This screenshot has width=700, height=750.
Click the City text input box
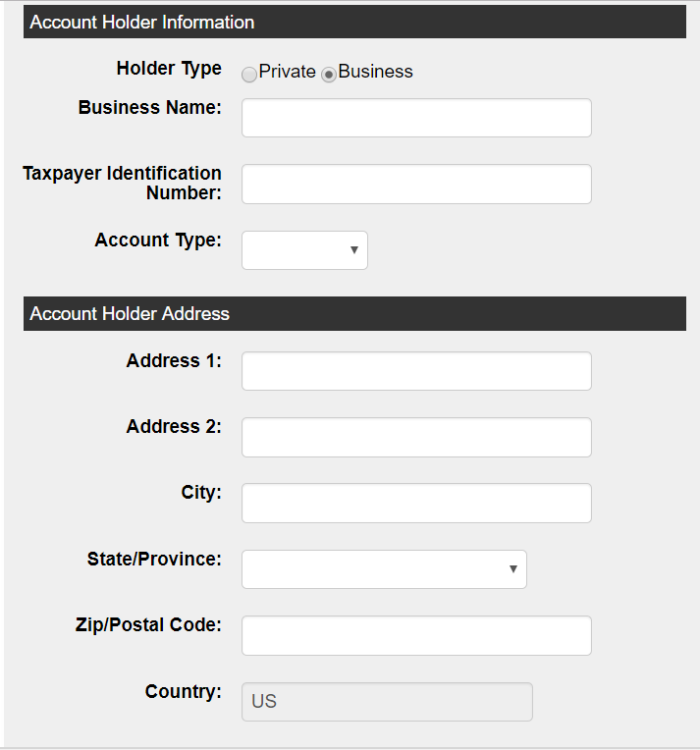click(x=416, y=503)
